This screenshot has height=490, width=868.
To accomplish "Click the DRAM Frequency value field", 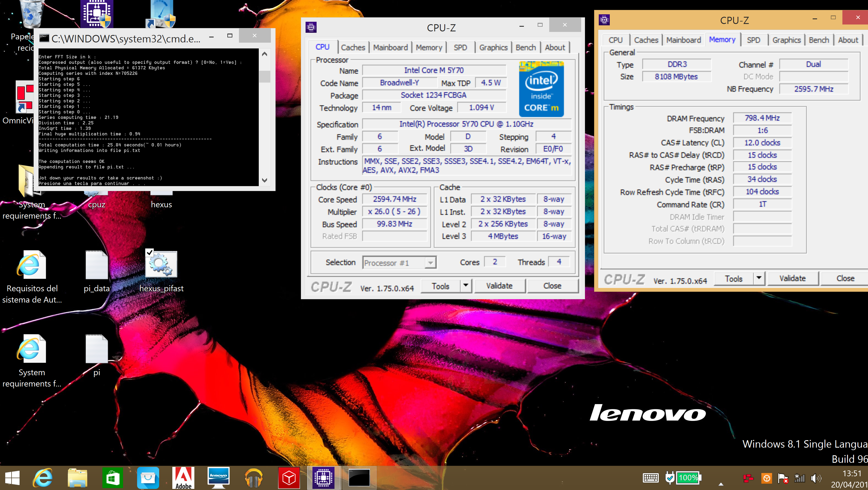I will [x=762, y=118].
